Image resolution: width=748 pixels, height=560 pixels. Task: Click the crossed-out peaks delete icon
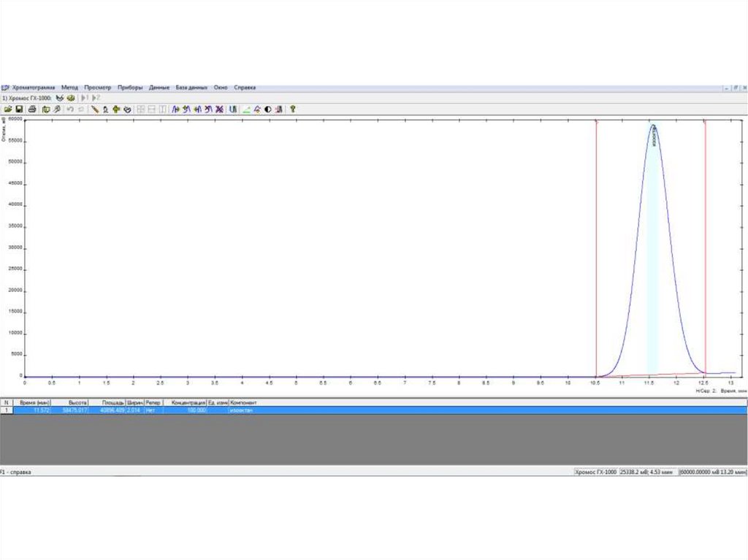(x=219, y=110)
